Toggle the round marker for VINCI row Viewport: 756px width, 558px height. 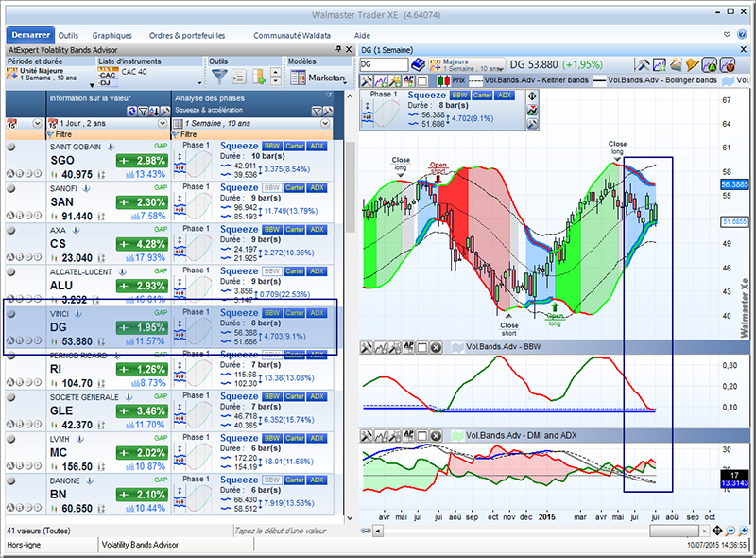pyautogui.click(x=10, y=314)
